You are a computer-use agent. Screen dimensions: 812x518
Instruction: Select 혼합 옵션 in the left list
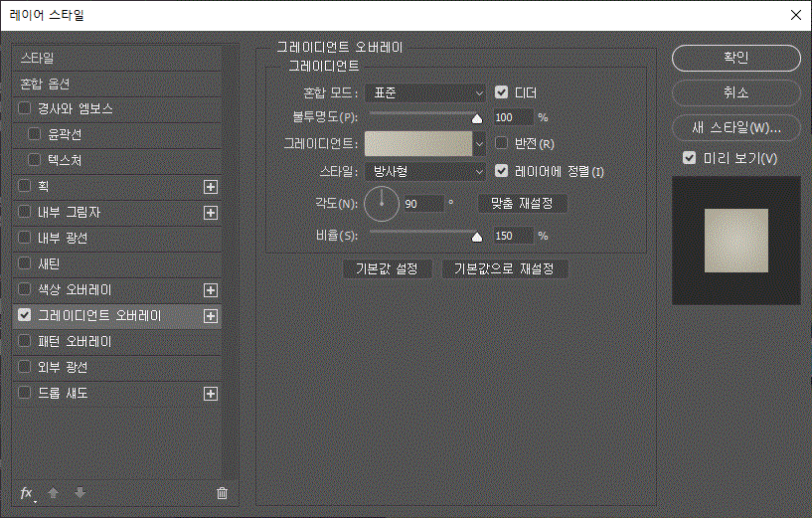[x=117, y=84]
